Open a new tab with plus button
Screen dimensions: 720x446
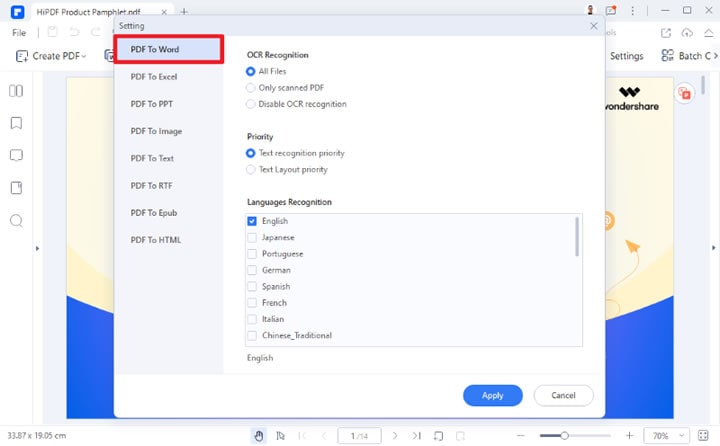coord(184,11)
